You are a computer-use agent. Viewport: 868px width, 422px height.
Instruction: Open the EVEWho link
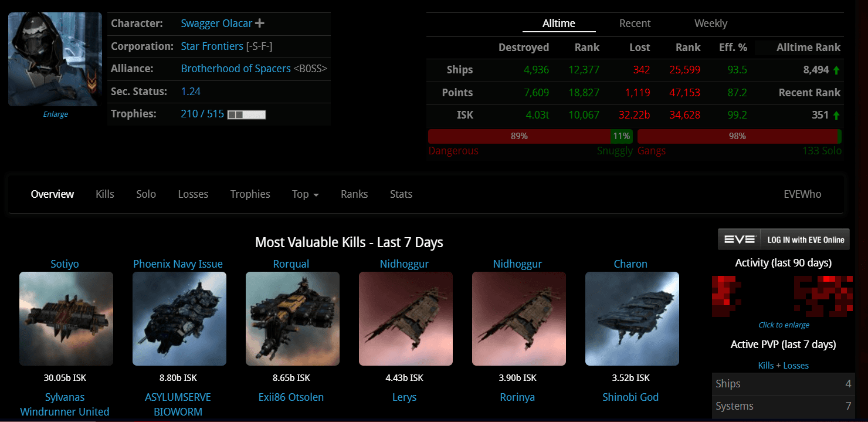click(x=802, y=194)
